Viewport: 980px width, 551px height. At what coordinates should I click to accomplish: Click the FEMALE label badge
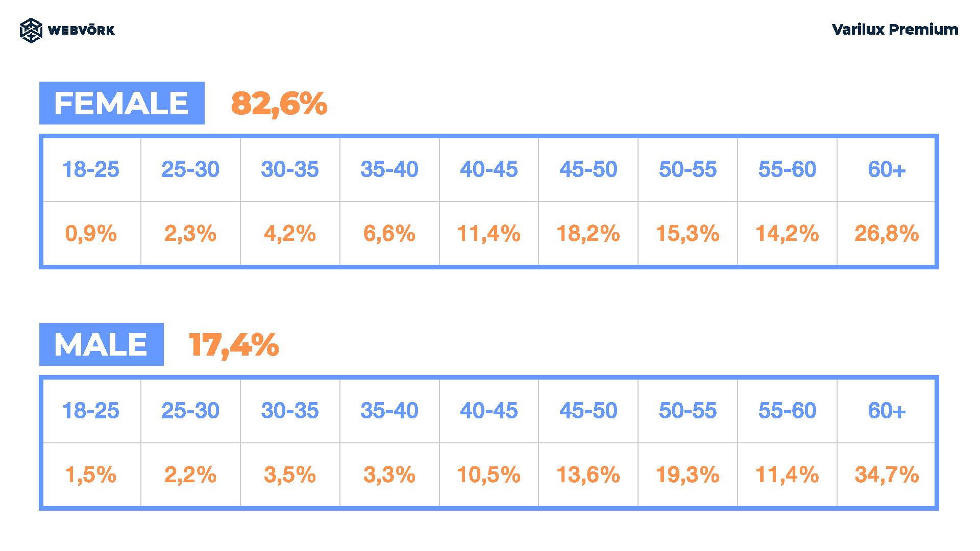tap(122, 103)
